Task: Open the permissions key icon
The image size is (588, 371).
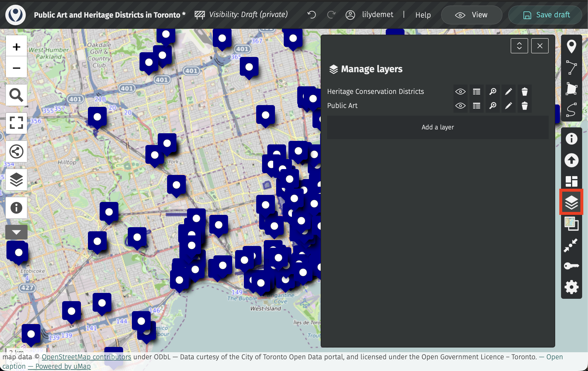Action: coord(571,266)
